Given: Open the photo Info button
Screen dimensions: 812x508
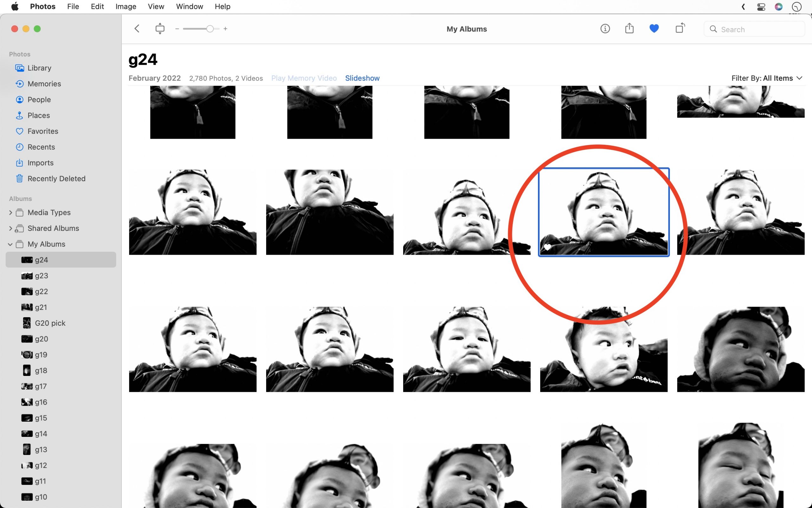Looking at the screenshot, I should pos(605,29).
